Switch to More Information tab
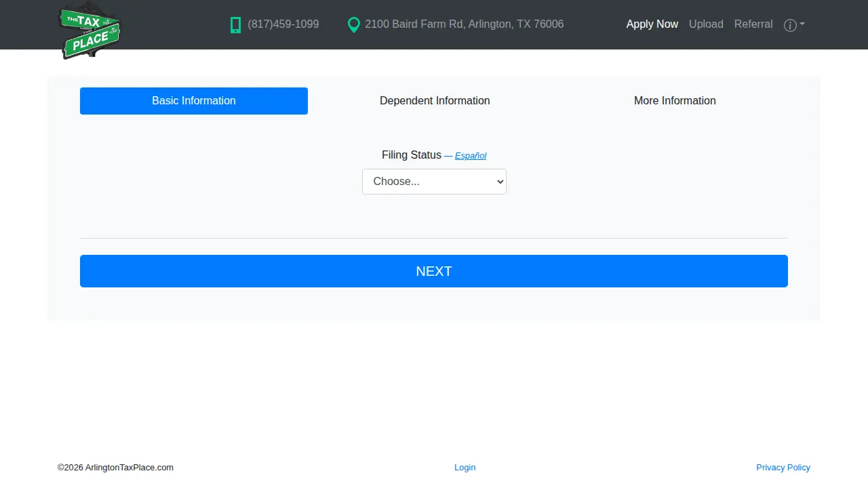 [x=675, y=101]
